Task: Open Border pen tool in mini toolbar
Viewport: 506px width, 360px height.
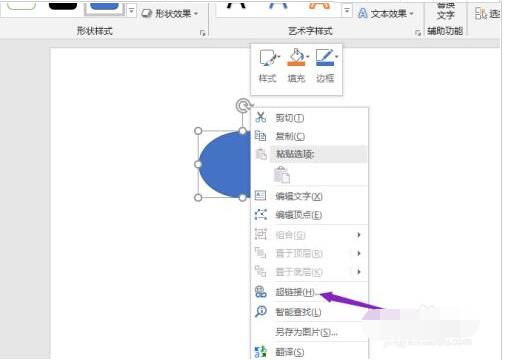Action: click(x=326, y=66)
